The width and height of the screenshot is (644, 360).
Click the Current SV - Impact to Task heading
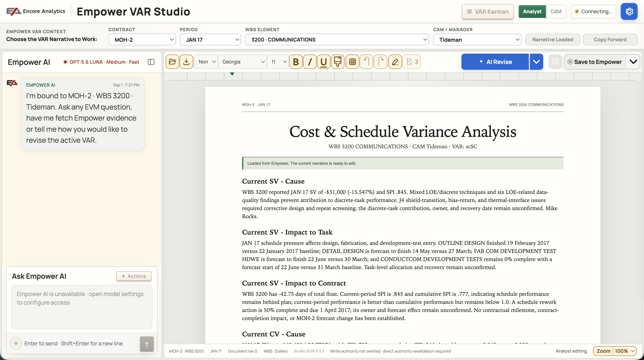pos(287,232)
